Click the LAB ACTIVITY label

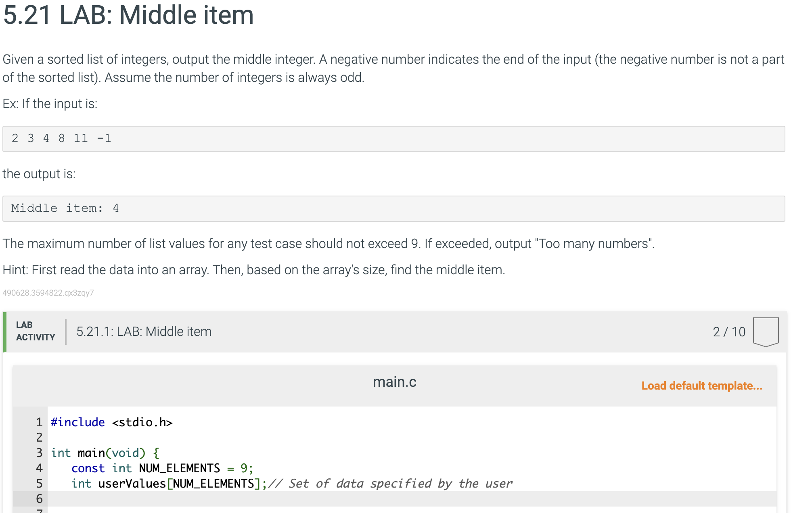(x=35, y=331)
